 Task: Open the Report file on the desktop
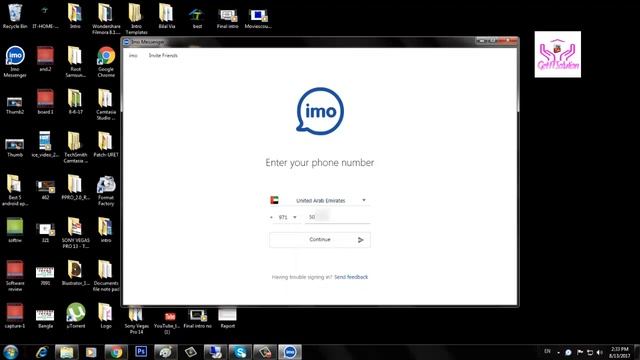227,318
